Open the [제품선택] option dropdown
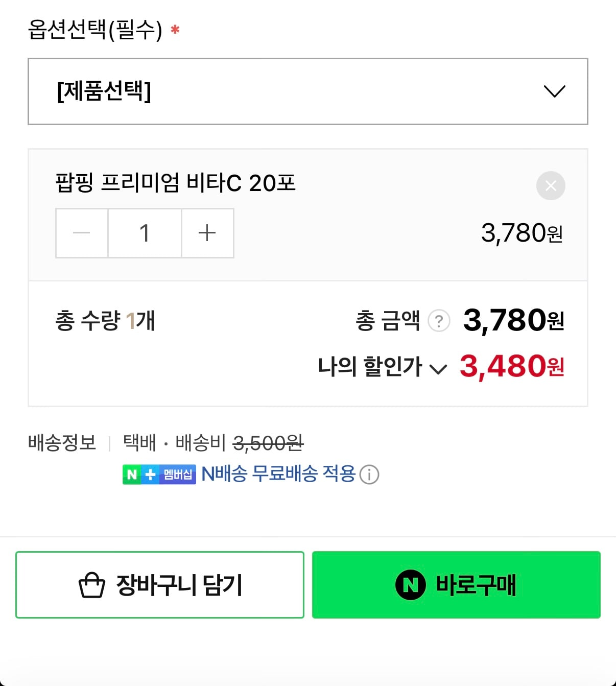Viewport: 616px width, 686px height. click(x=306, y=92)
